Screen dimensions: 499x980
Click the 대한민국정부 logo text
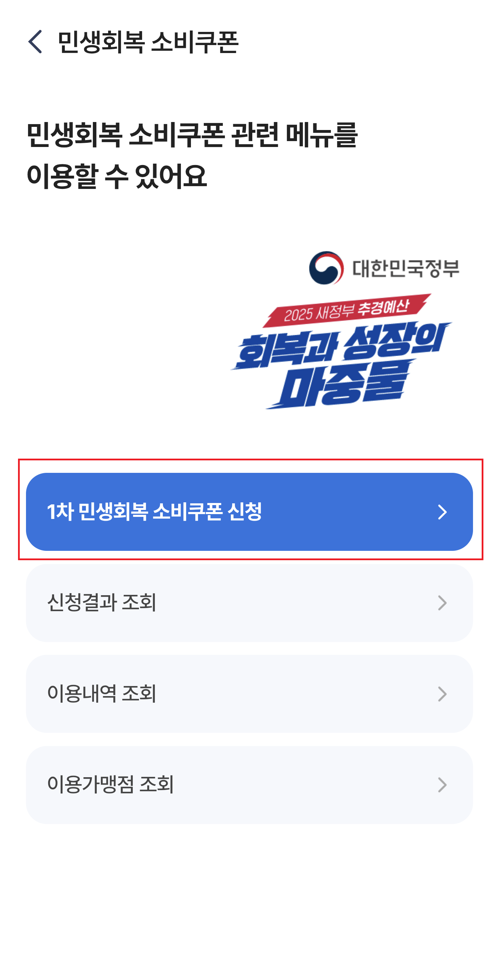(405, 268)
